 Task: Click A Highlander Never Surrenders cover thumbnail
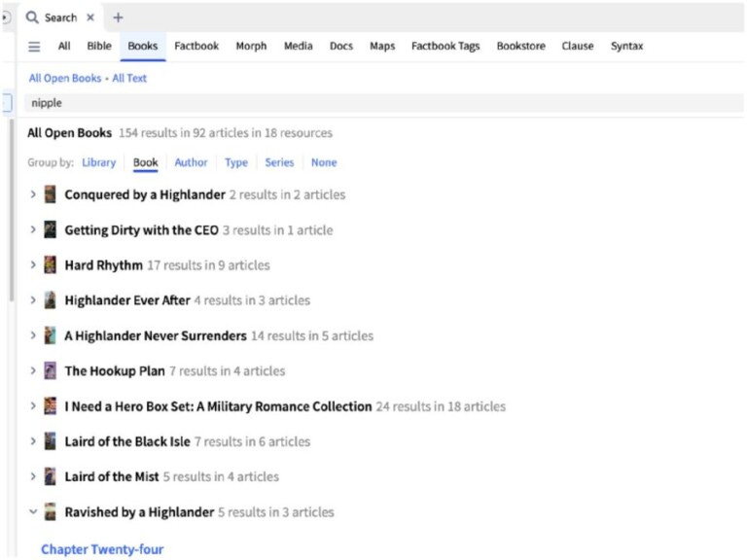pyautogui.click(x=50, y=335)
